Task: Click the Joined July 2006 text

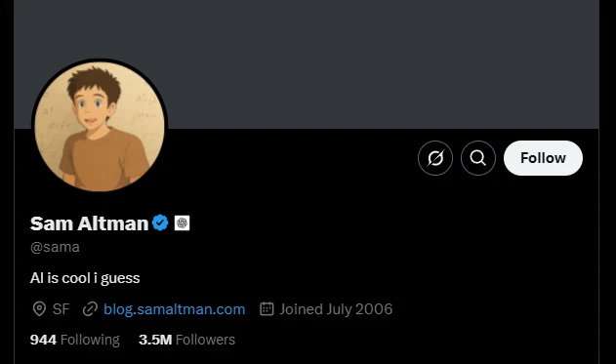Action: [336, 309]
